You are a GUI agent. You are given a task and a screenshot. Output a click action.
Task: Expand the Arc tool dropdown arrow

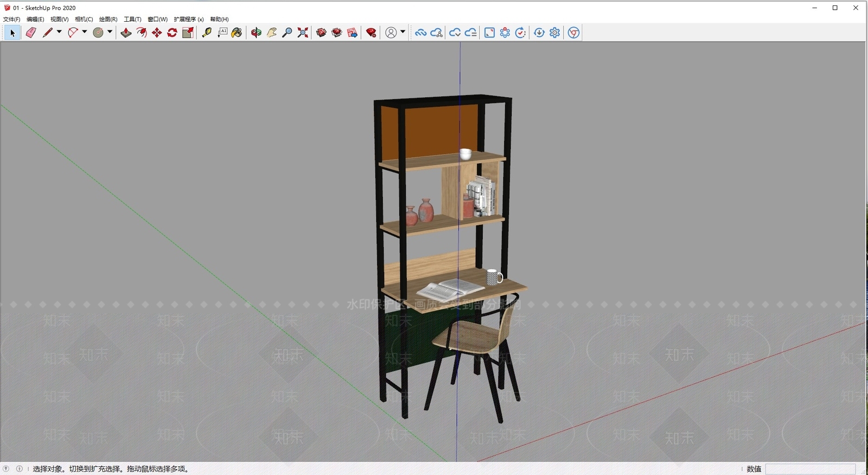coord(85,32)
